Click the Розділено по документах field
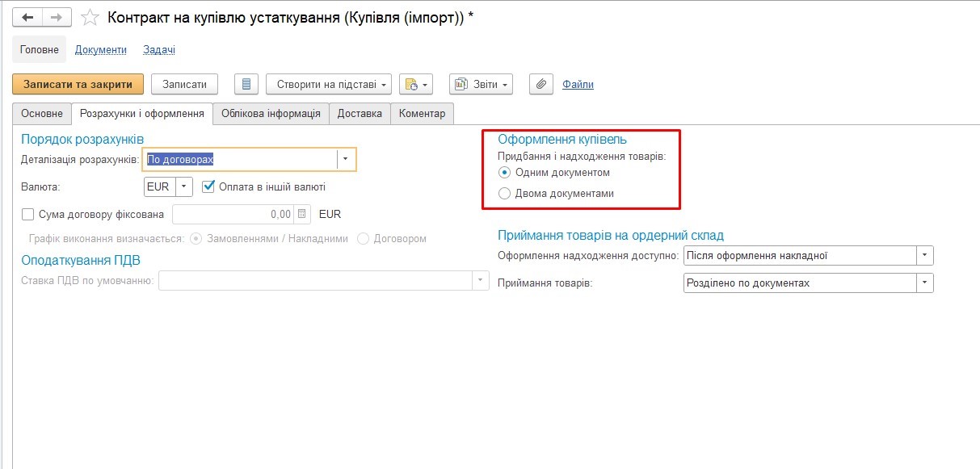The height and width of the screenshot is (469, 980). coord(800,283)
